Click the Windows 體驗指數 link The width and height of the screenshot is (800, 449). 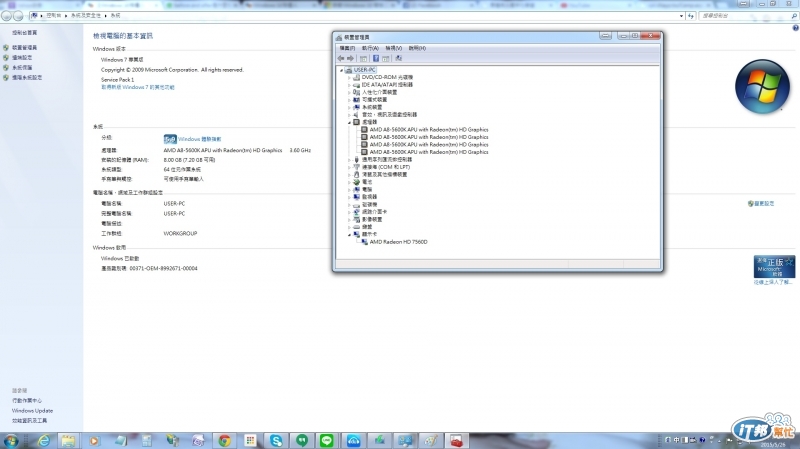(199, 139)
